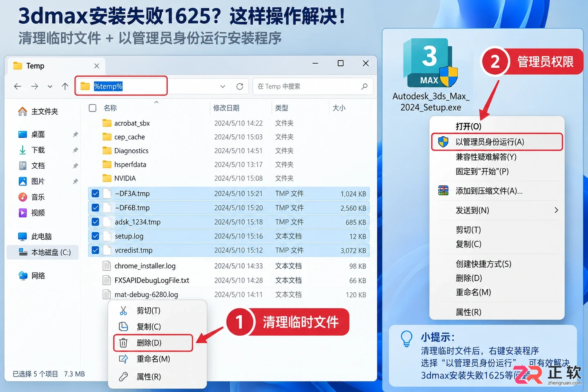Screen dimensions: 588x392
Task: Open the recent locations chevron
Action: click(50, 87)
